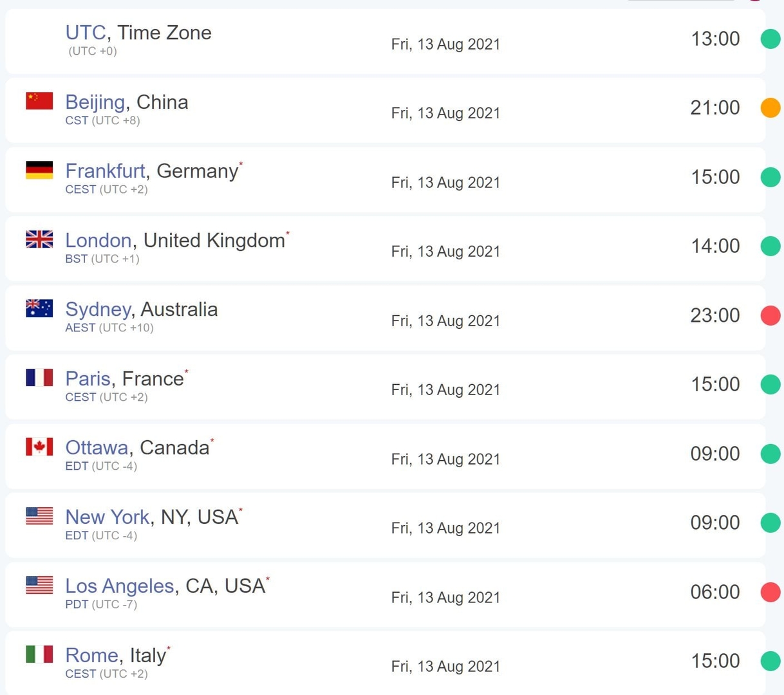Select the Ottawa date Fri, 13 Aug 2021
The width and height of the screenshot is (784, 695).
point(445,459)
